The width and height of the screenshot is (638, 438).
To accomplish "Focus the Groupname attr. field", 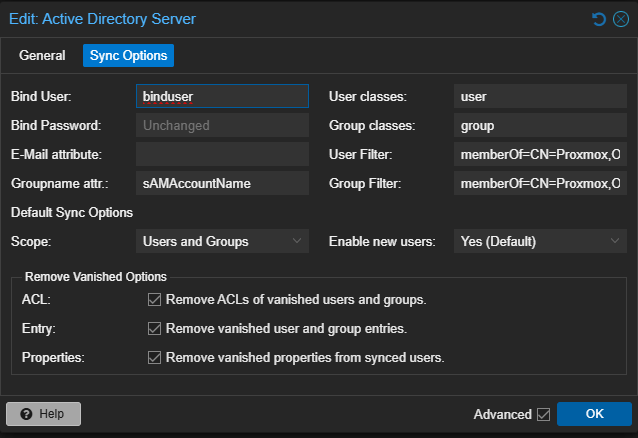I will tap(222, 184).
